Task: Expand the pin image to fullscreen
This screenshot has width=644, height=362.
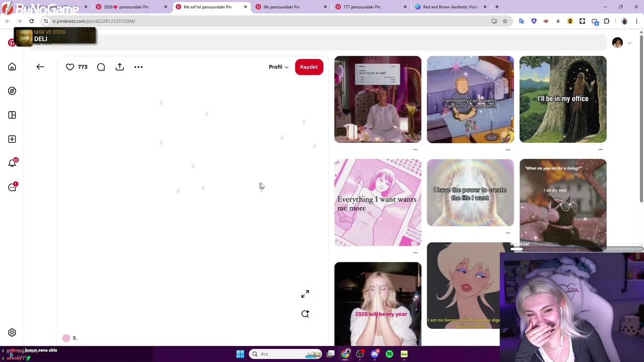Action: [305, 294]
